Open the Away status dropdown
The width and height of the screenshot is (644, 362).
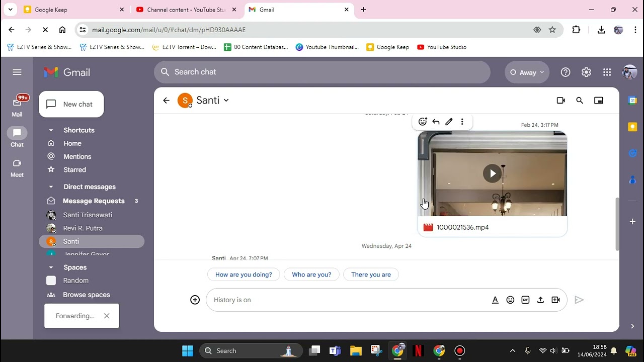click(x=527, y=72)
